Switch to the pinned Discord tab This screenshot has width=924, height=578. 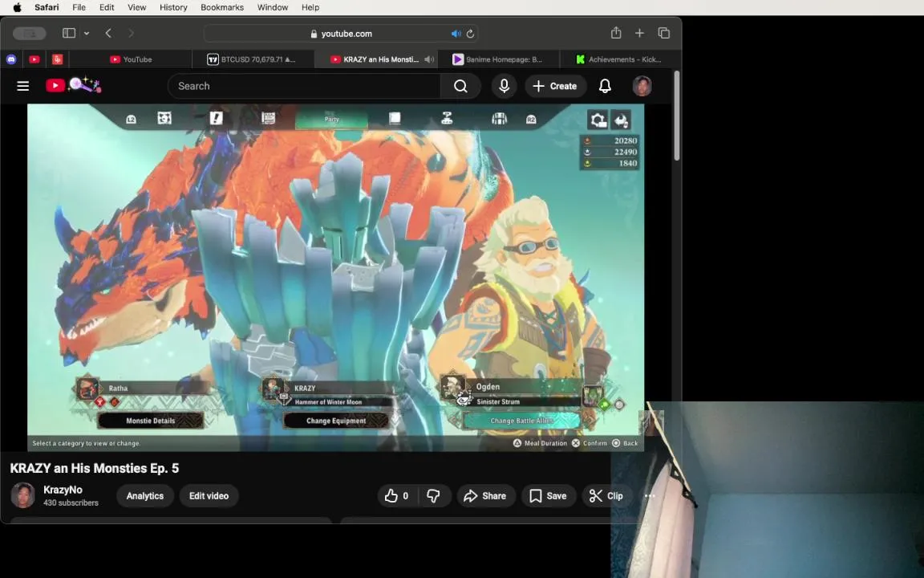(x=11, y=59)
